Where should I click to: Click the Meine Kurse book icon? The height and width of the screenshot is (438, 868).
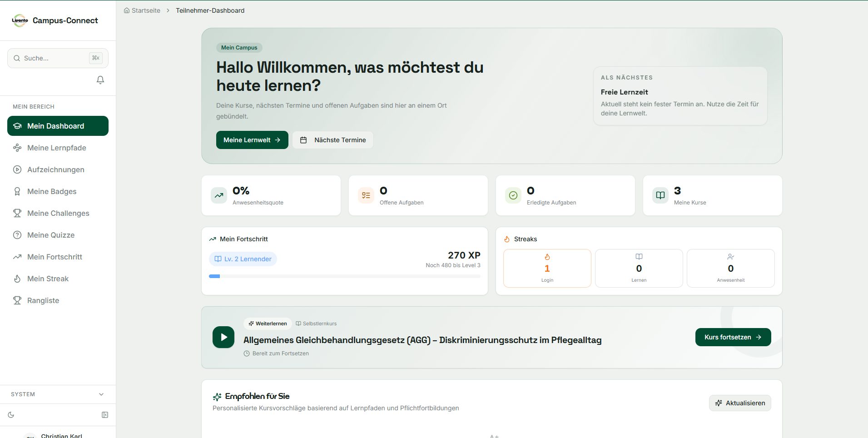pos(660,195)
